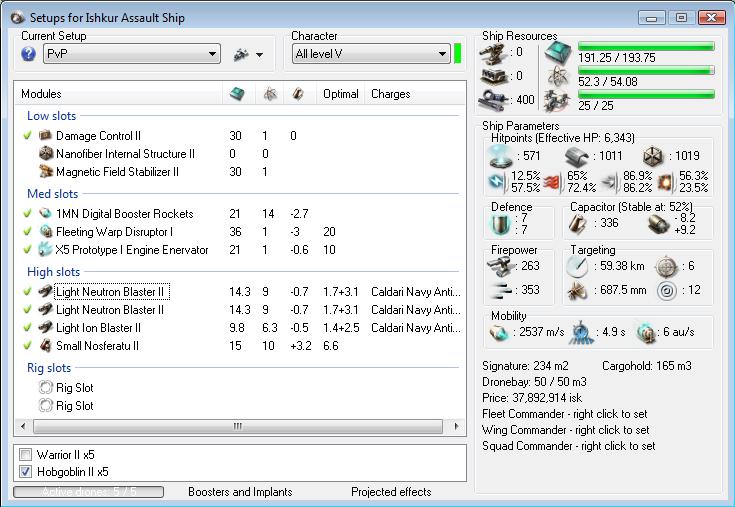Enable the Warrior II x5 drones checkbox

26,455
